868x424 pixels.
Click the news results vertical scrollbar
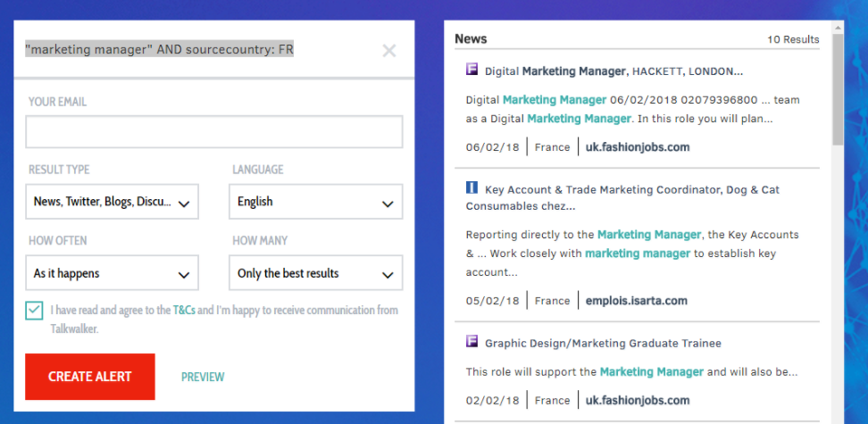point(838,89)
